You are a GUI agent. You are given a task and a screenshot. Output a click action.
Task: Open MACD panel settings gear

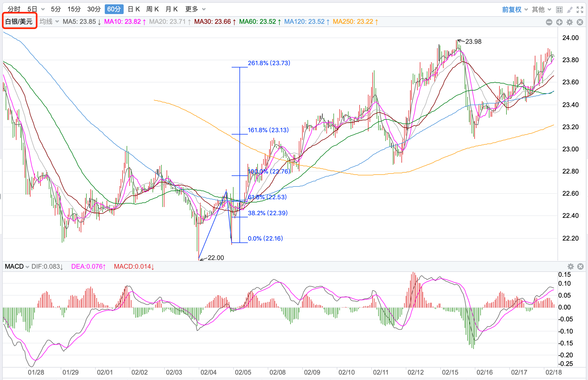571,266
